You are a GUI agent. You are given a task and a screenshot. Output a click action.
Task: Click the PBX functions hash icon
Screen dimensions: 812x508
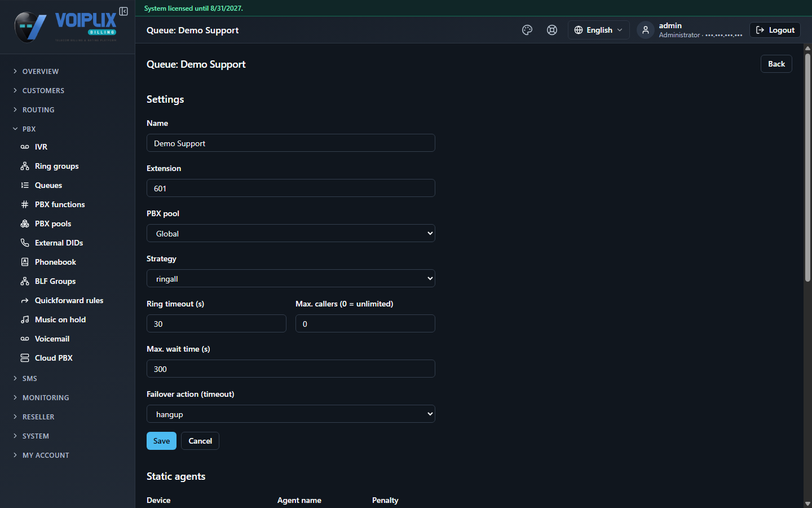click(25, 204)
